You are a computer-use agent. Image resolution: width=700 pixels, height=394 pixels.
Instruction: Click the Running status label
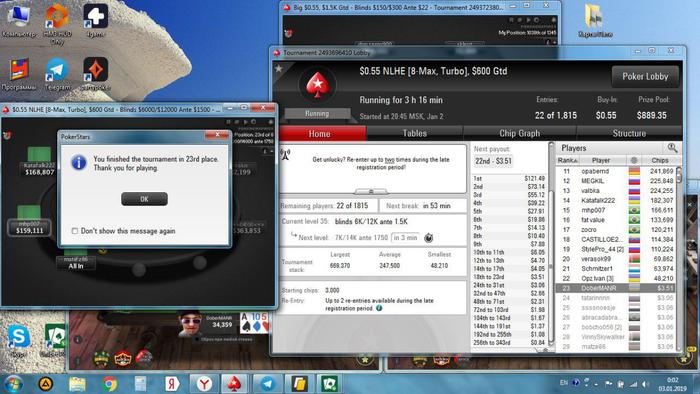(317, 113)
